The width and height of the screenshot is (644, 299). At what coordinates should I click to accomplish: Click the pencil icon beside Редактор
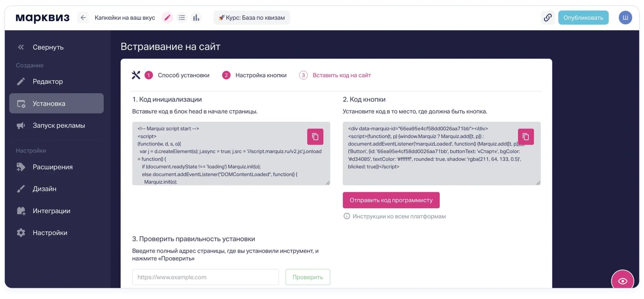coord(21,81)
